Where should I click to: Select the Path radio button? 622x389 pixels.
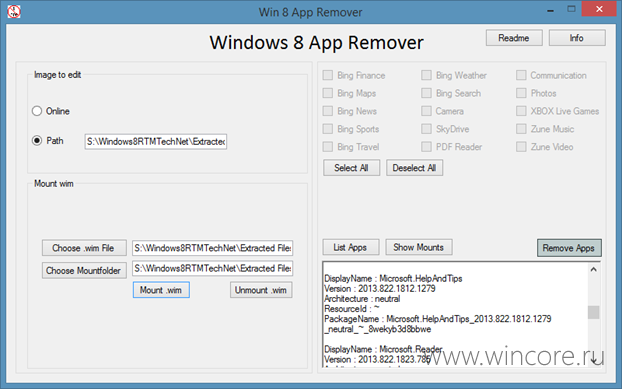click(x=37, y=141)
